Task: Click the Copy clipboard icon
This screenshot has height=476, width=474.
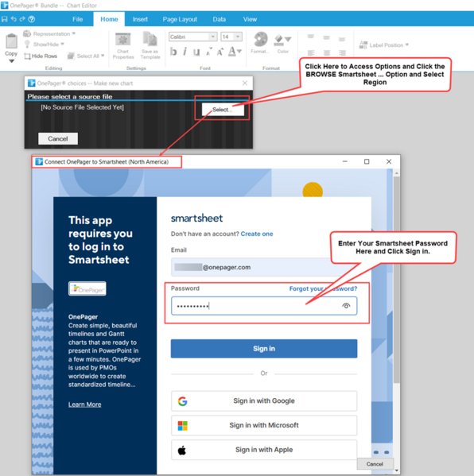Action: coord(11,41)
